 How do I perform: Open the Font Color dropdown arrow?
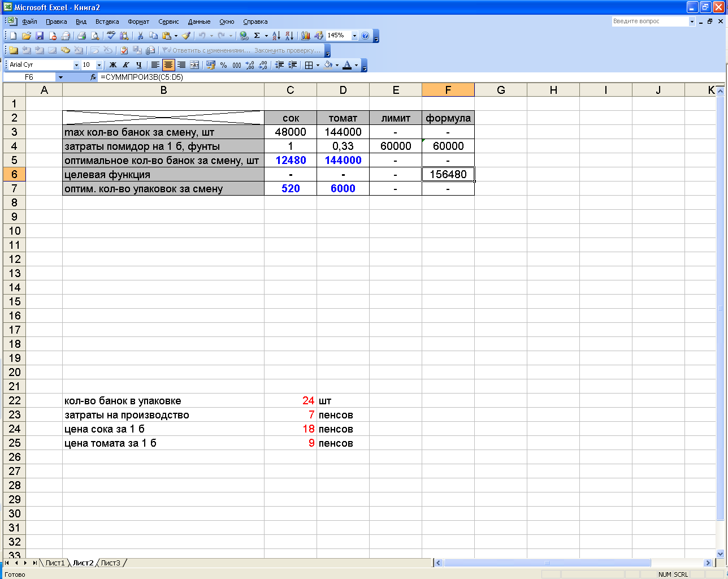pos(356,65)
